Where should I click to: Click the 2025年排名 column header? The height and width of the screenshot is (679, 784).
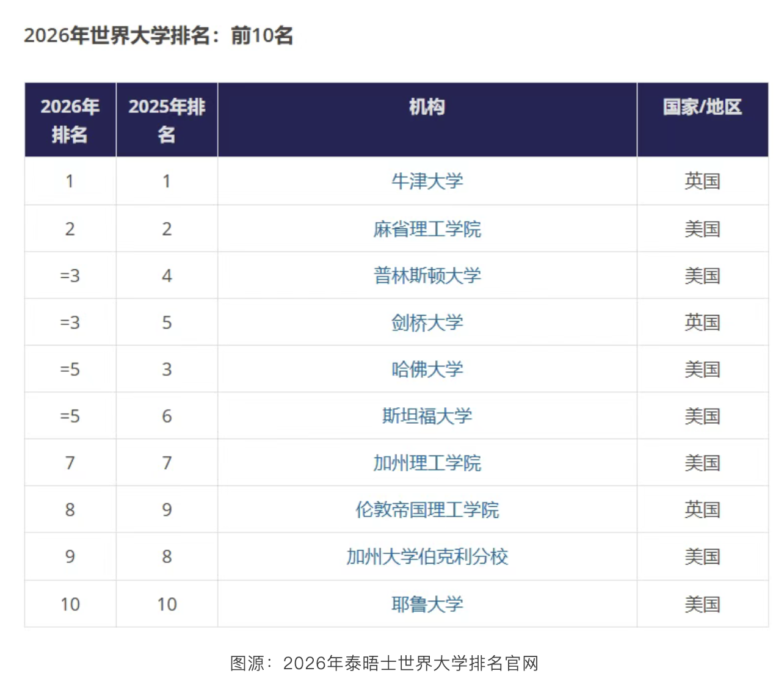pyautogui.click(x=167, y=120)
